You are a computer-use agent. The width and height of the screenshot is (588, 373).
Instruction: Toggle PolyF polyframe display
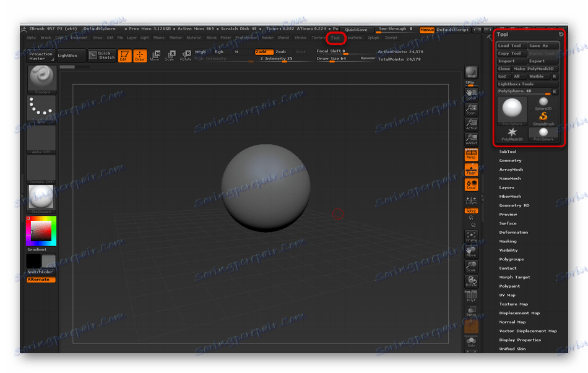coord(472,296)
